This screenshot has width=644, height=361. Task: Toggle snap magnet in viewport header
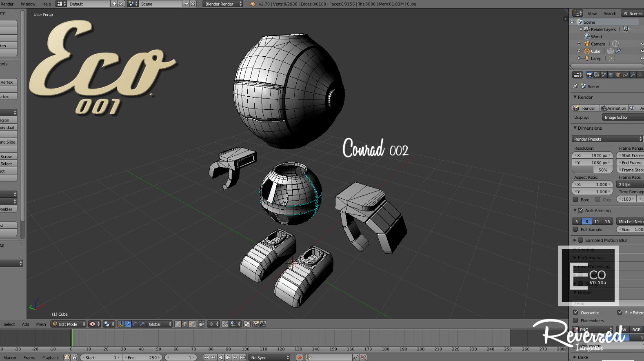point(225,324)
